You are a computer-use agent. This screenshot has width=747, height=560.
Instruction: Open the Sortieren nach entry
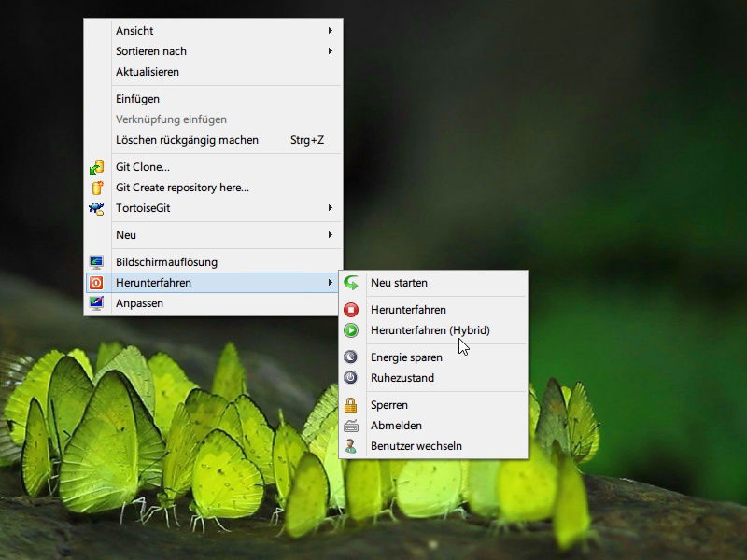(213, 51)
